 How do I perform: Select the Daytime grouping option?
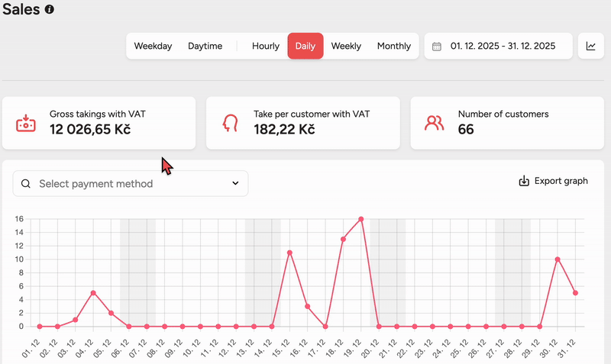coord(205,46)
